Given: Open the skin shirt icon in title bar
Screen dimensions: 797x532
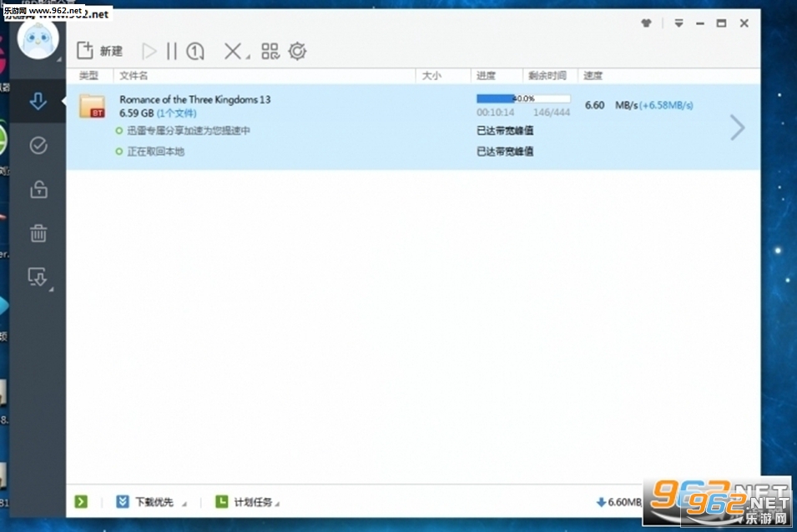Looking at the screenshot, I should pos(646,23).
